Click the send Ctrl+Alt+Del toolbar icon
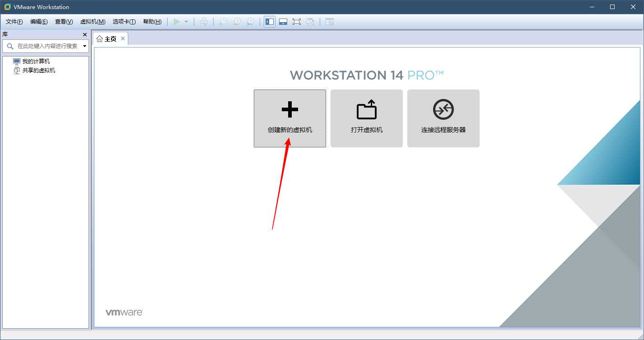Screen dimensions: 644x340 click(204, 22)
